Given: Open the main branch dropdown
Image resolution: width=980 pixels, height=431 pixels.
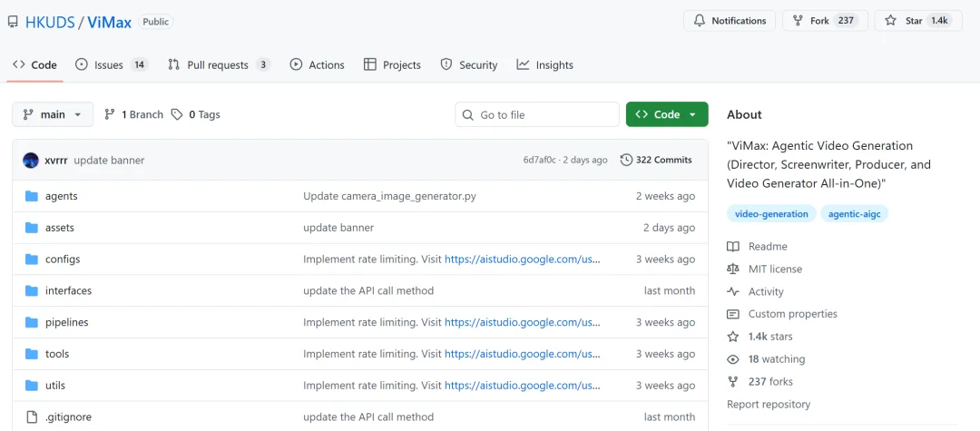Looking at the screenshot, I should coord(53,114).
